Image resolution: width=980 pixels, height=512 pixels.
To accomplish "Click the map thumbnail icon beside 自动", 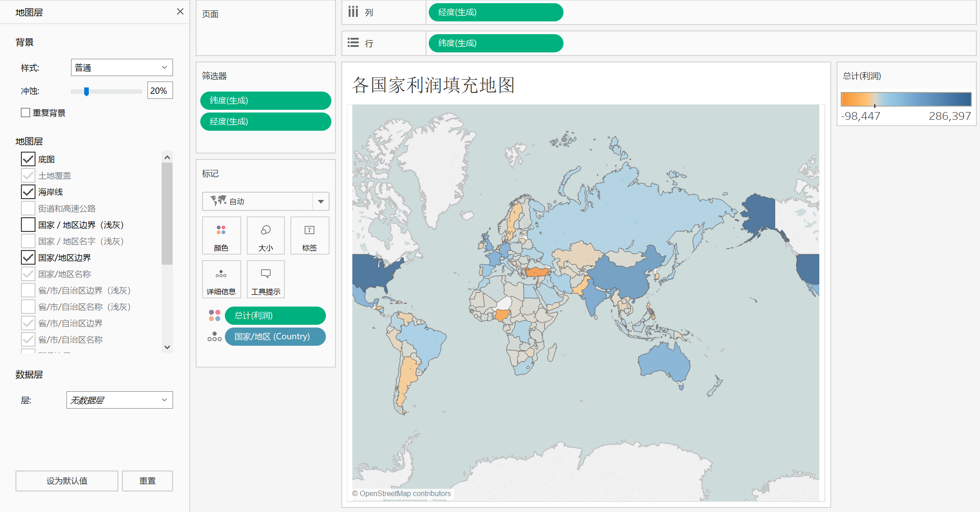I will [x=219, y=201].
